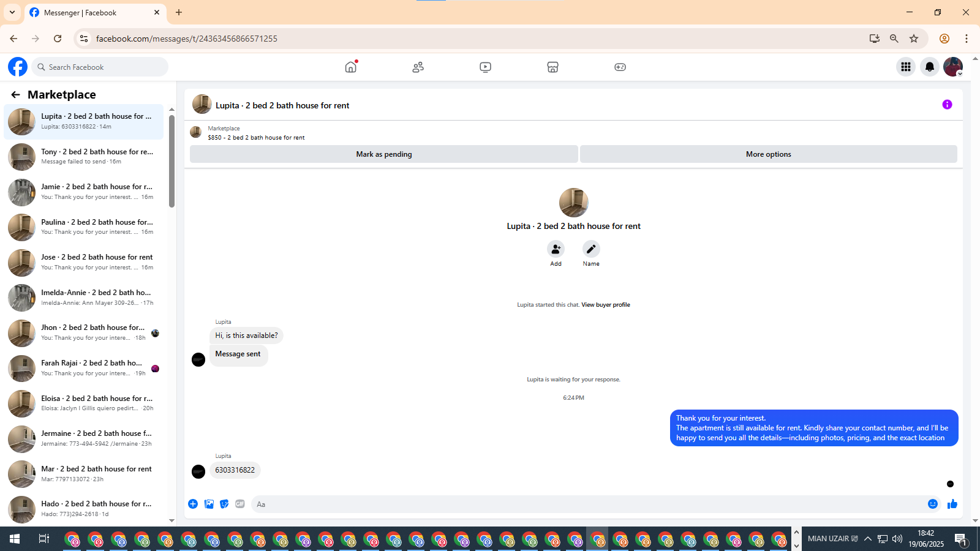Viewport: 980px width, 551px height.
Task: Open Windows notification center
Action: pyautogui.click(x=960, y=539)
